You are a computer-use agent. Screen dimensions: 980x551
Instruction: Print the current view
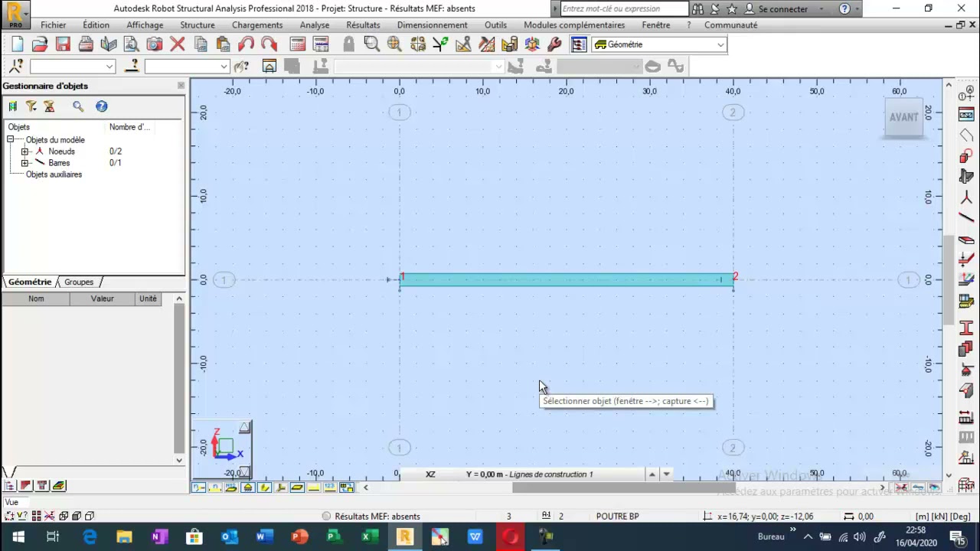(86, 44)
